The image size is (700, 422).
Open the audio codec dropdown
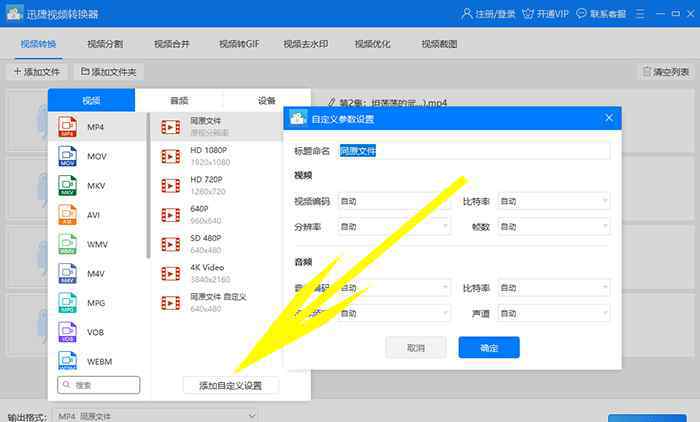(394, 288)
